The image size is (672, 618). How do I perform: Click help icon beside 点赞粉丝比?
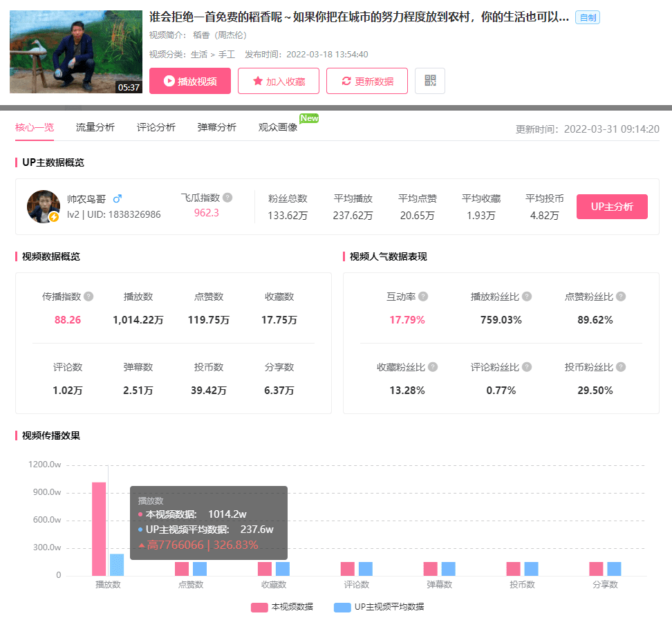click(x=621, y=297)
